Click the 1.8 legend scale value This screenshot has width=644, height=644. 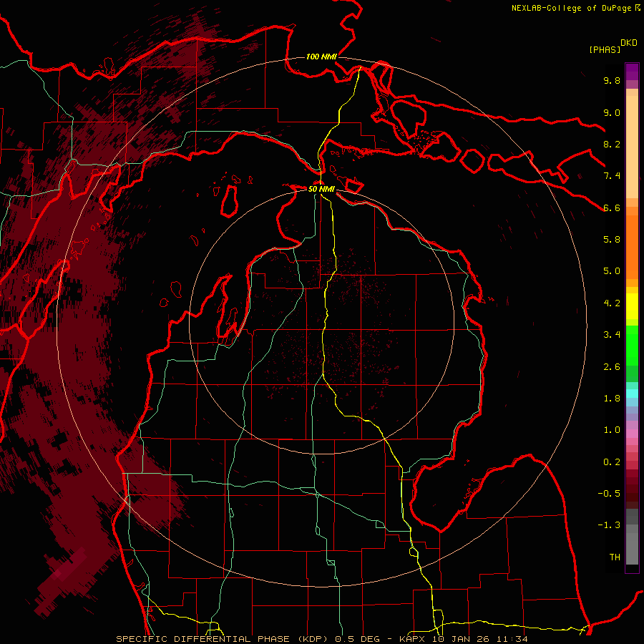612,399
